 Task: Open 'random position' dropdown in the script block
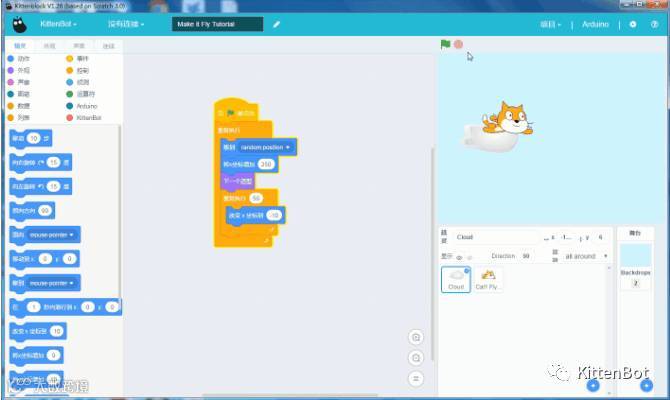pos(265,147)
